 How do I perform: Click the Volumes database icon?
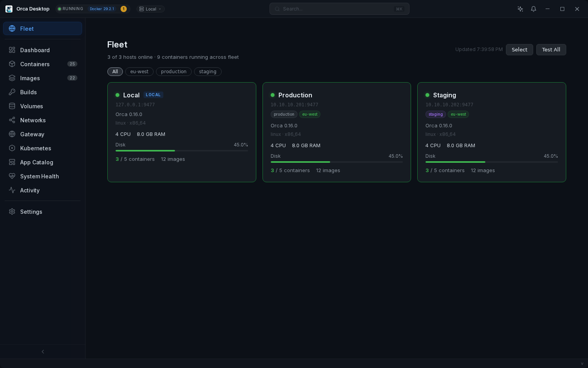pyautogui.click(x=12, y=106)
